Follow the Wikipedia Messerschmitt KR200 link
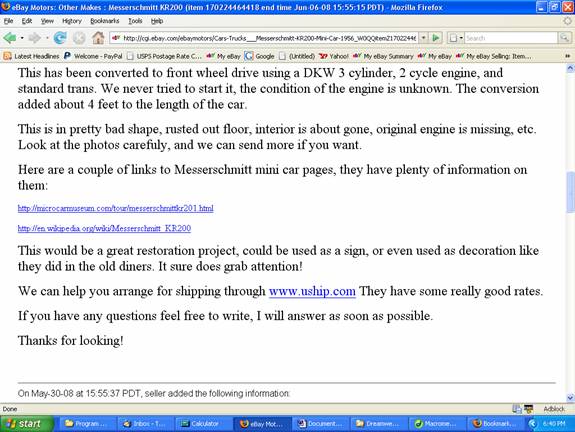Image resolution: width=575 pixels, height=432 pixels. pyautogui.click(x=104, y=228)
